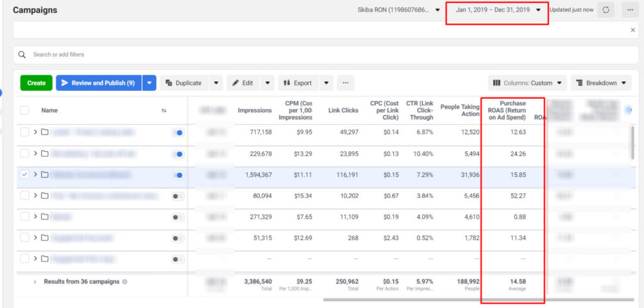This screenshot has width=644, height=308.
Task: Click the green Create button
Action: pos(36,83)
